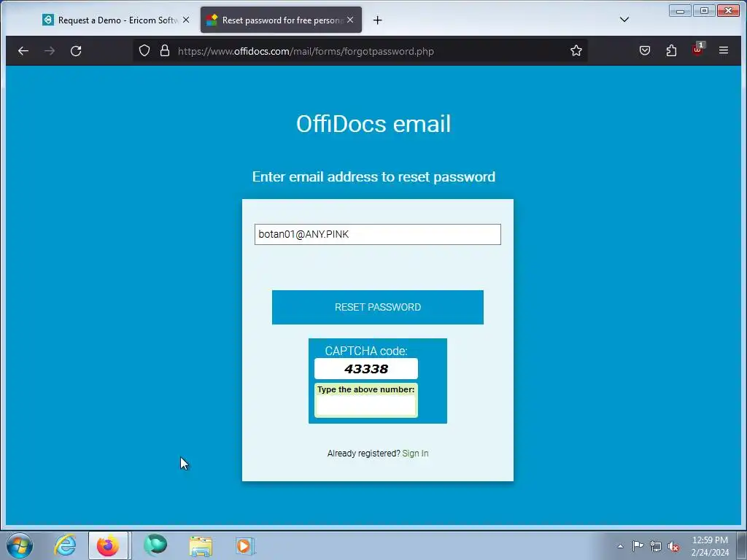The image size is (747, 560).
Task: Open the clock showing 12:59 PM
Action: click(710, 546)
